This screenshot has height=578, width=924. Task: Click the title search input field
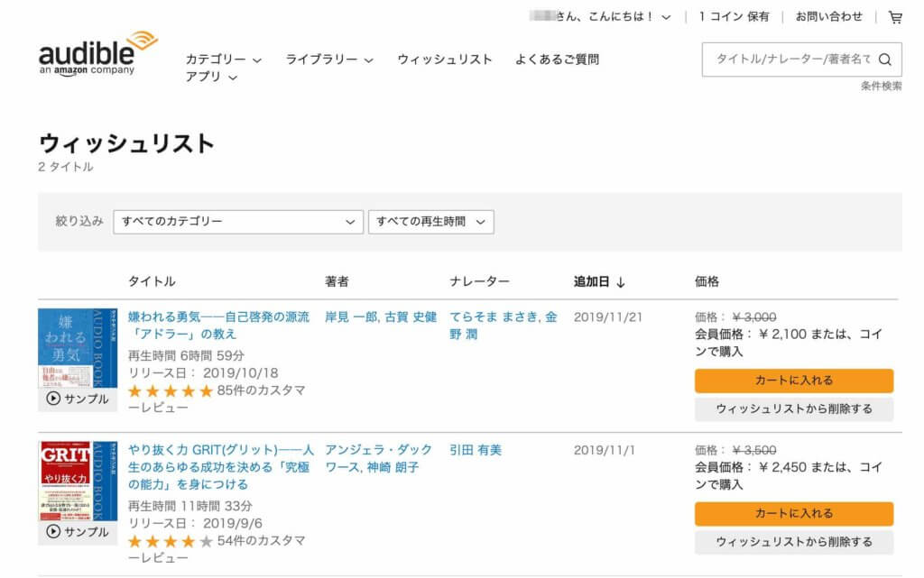pyautogui.click(x=790, y=60)
